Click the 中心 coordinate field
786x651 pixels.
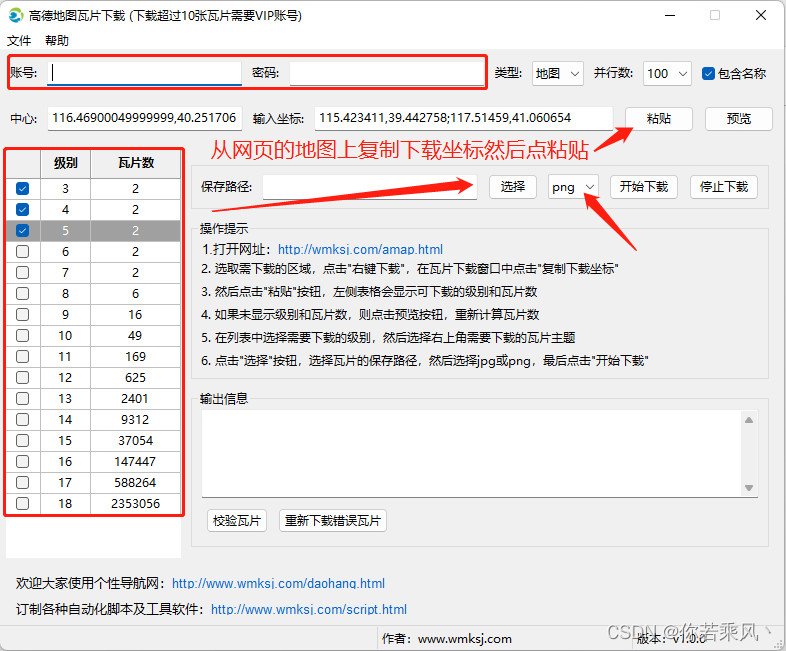click(144, 118)
